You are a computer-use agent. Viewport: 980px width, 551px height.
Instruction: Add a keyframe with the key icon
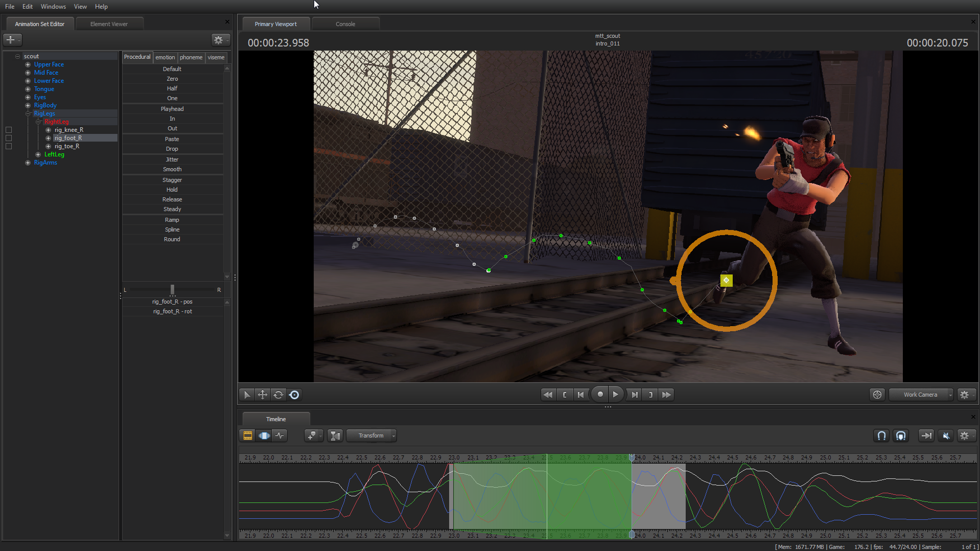point(311,435)
